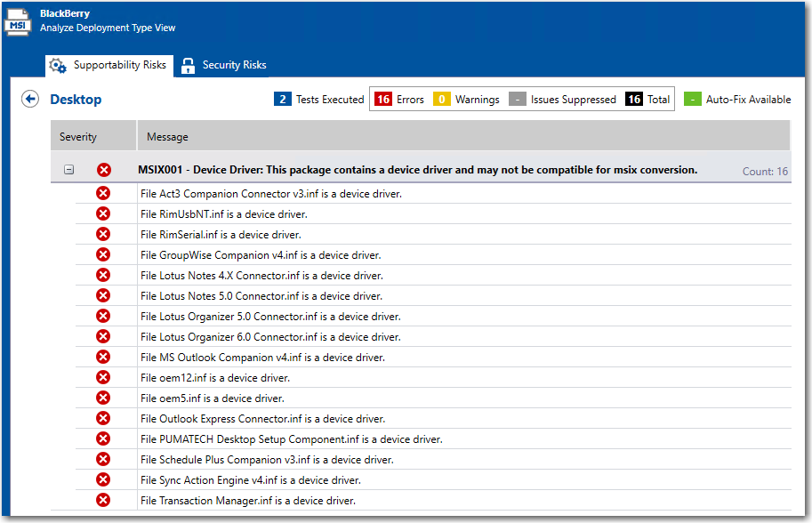Click the MSI package icon in header
This screenshot has height=523, width=812.
pyautogui.click(x=19, y=21)
